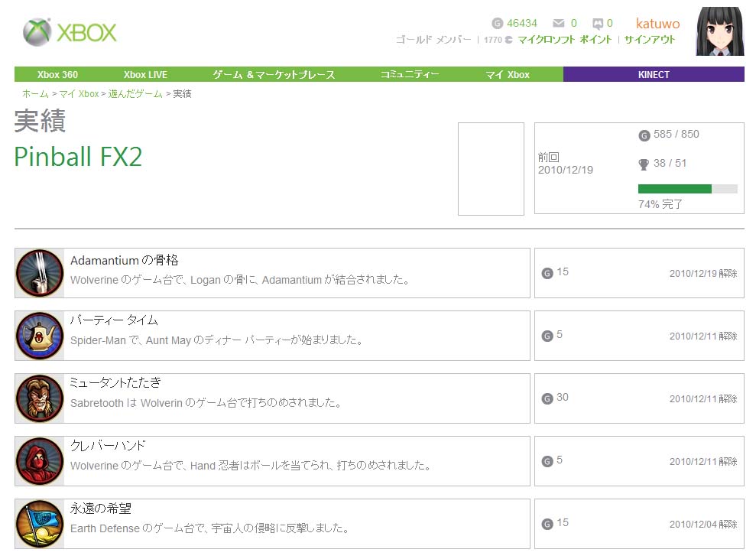
Task: Click the Spider-Man Aunt May description
Action: 216,340
